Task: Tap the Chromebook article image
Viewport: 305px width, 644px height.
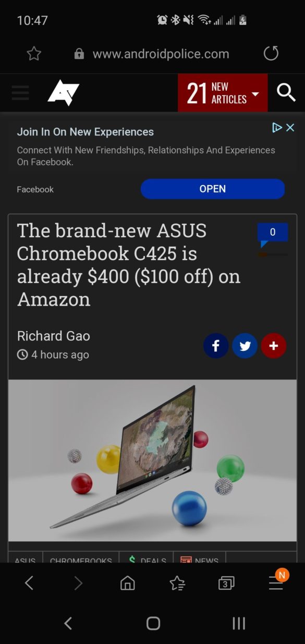Action: coord(152,460)
